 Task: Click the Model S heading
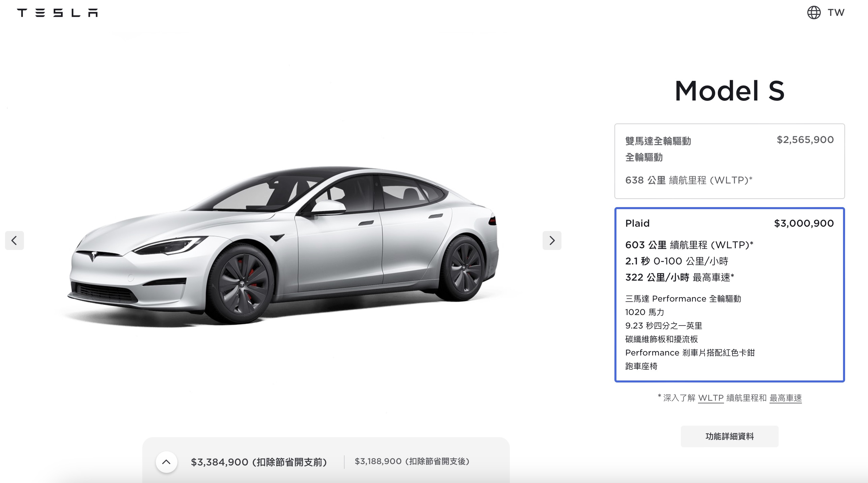click(x=729, y=91)
